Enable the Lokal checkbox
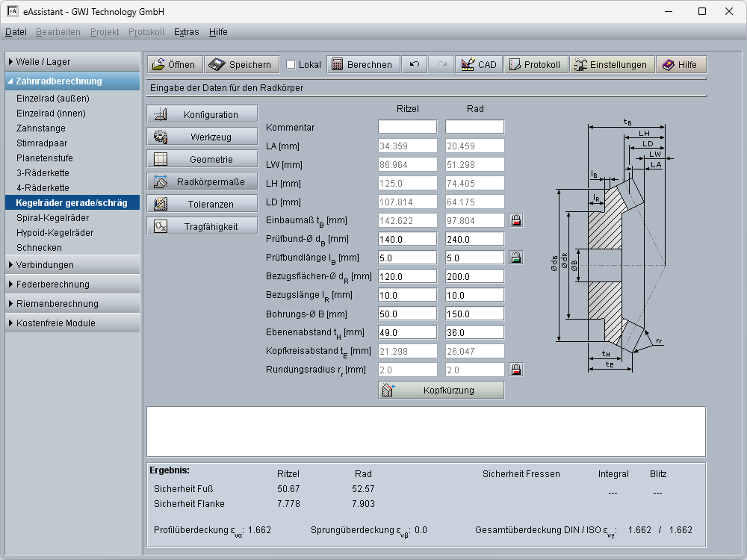Viewport: 747px width, 560px height. 291,65
